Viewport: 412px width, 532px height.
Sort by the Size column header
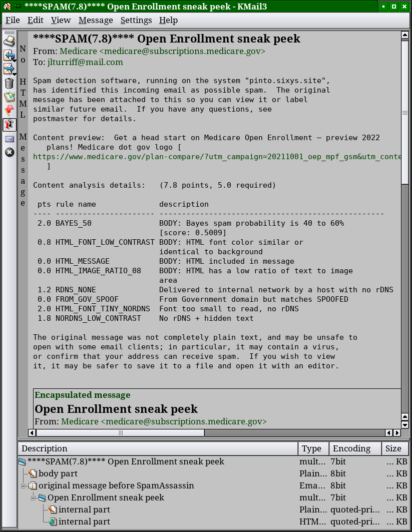[x=395, y=448]
